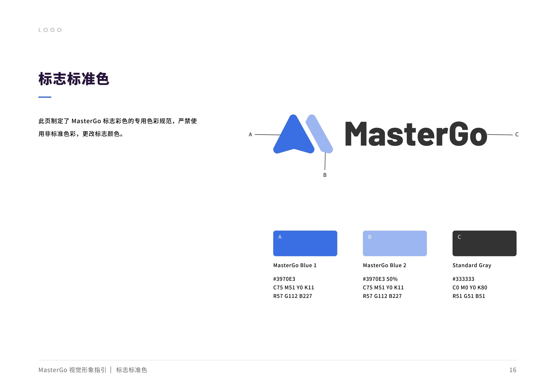555x392 pixels.
Task: Click footer text 'MasterGo 视觉形象指引'
Action: point(73,370)
